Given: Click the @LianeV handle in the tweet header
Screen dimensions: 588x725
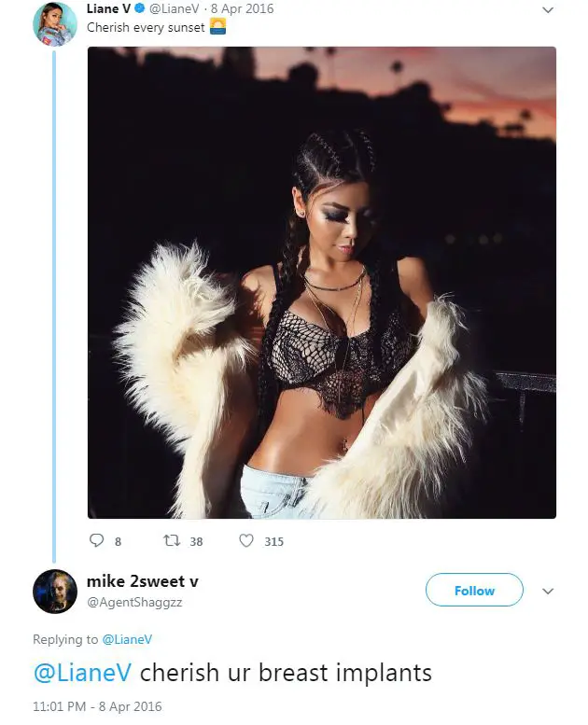Looking at the screenshot, I should pyautogui.click(x=174, y=8).
